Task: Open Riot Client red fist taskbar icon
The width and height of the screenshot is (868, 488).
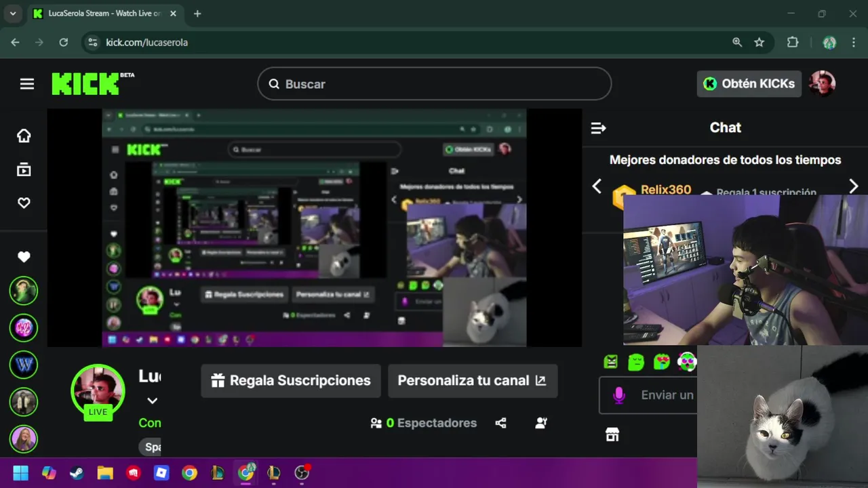Action: (x=133, y=473)
